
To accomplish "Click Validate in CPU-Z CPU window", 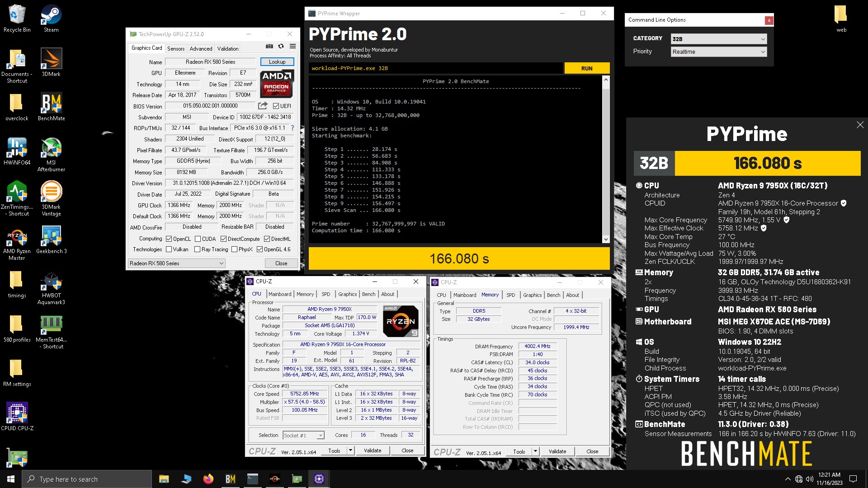I will tap(373, 450).
